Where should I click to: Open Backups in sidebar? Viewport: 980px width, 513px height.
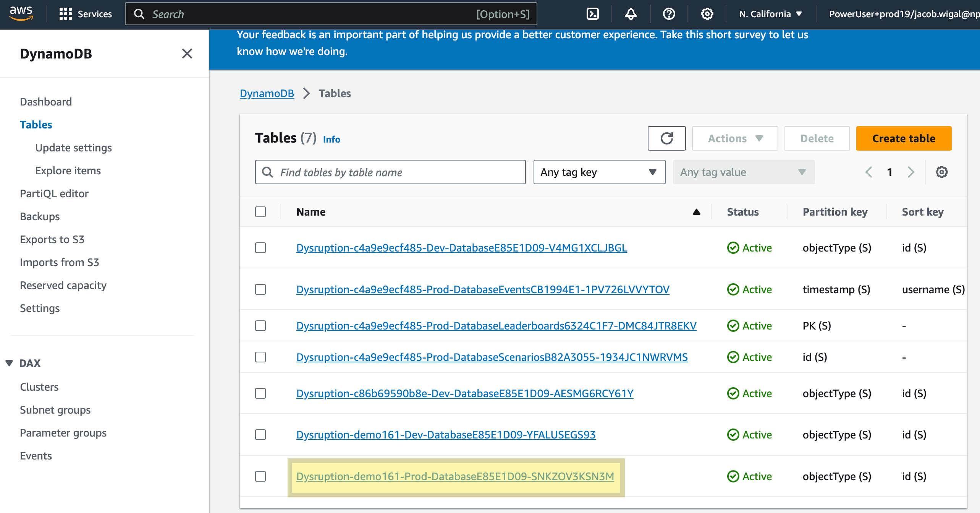[40, 216]
